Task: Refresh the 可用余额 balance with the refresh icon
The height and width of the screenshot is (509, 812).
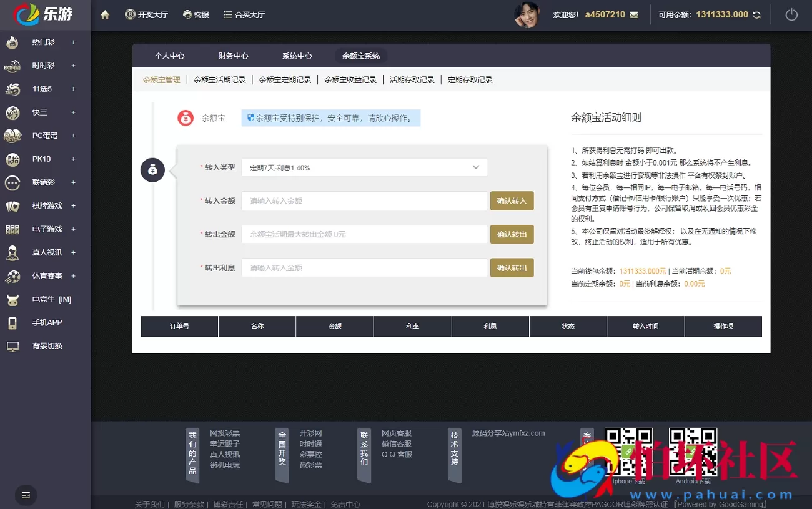Action: pyautogui.click(x=755, y=14)
